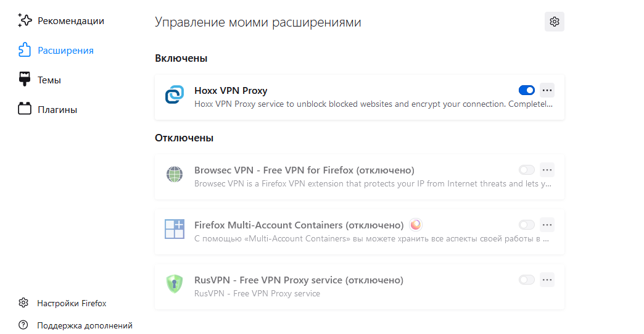Enable the RusVPN extension toggle
The width and height of the screenshot is (644, 334).
tap(527, 280)
